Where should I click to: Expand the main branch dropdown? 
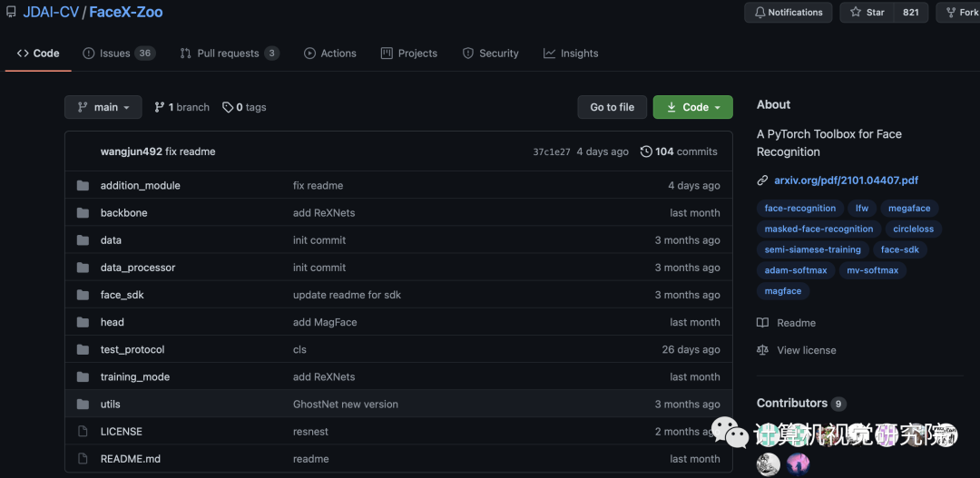(103, 107)
